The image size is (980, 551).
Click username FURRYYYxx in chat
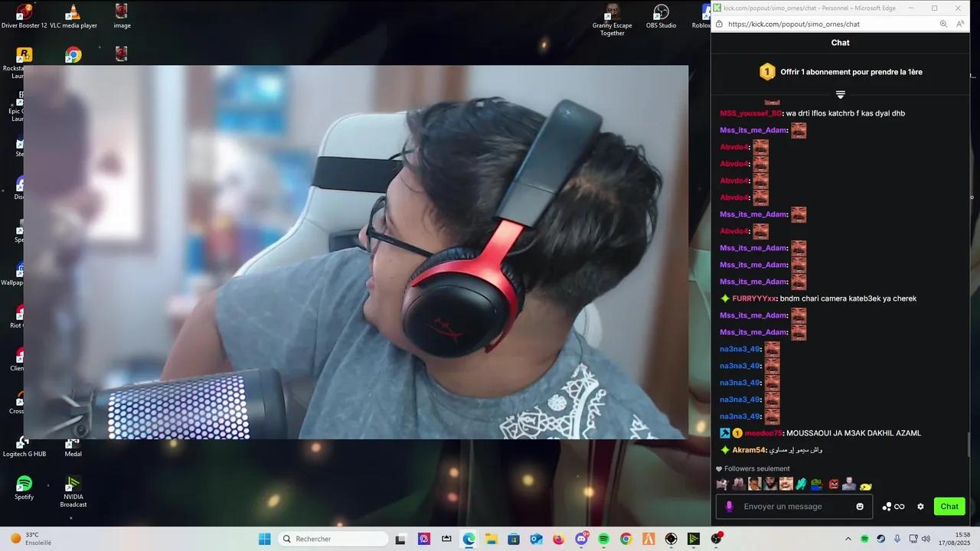pos(754,298)
